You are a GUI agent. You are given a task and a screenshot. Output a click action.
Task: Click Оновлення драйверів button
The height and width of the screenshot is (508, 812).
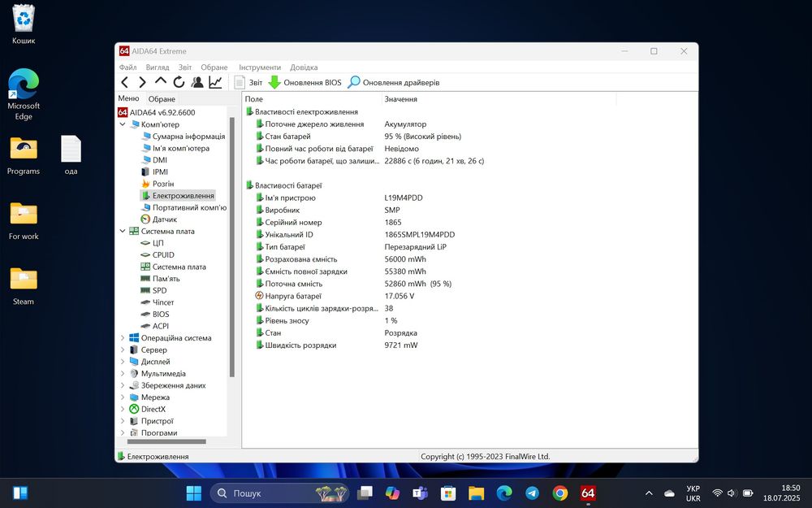pyautogui.click(x=394, y=82)
